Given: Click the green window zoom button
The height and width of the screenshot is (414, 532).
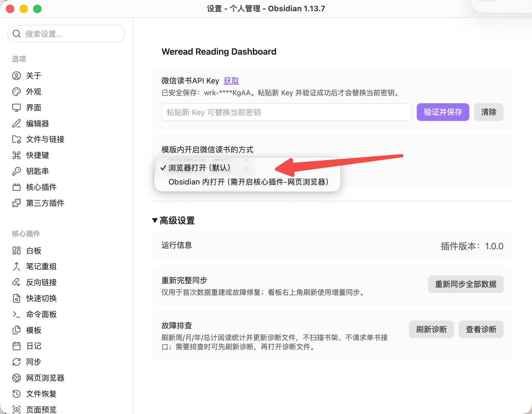Looking at the screenshot, I should coord(37,9).
